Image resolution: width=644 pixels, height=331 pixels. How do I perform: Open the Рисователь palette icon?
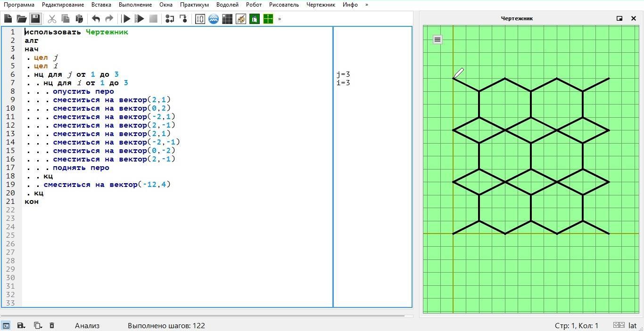[241, 19]
